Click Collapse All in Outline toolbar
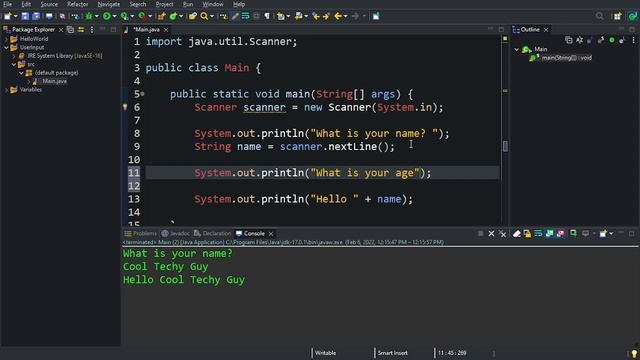640x360 pixels. coord(569,40)
